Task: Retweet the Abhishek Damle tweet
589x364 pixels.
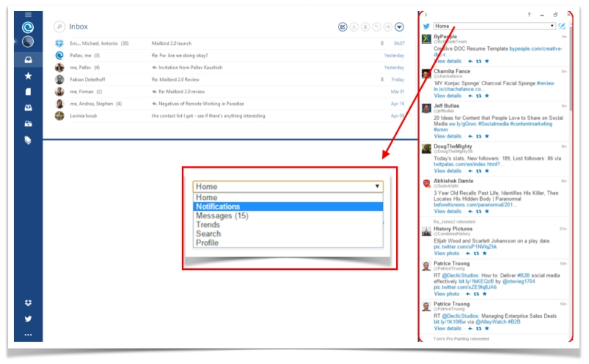Action: 479,212
